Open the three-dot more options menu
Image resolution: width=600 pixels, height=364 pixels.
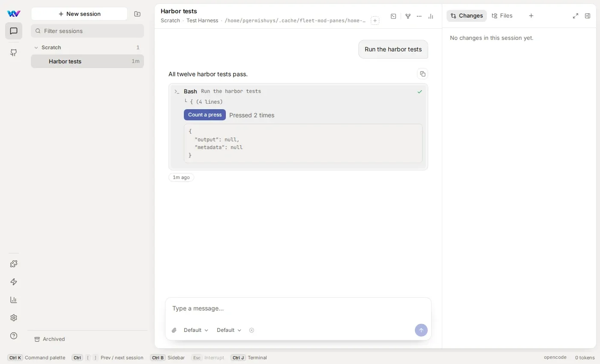coord(419,16)
